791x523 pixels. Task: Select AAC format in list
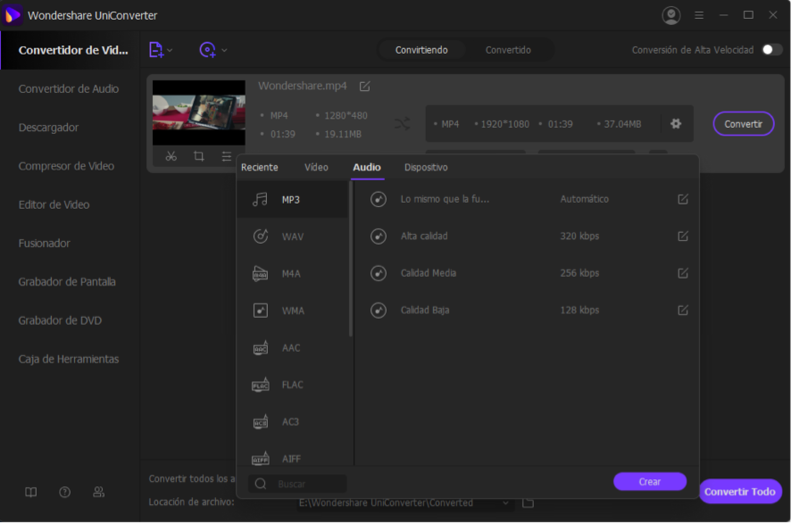point(293,348)
